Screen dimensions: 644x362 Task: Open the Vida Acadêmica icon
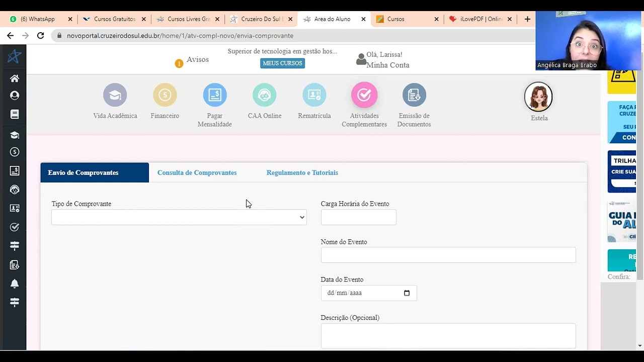(115, 95)
